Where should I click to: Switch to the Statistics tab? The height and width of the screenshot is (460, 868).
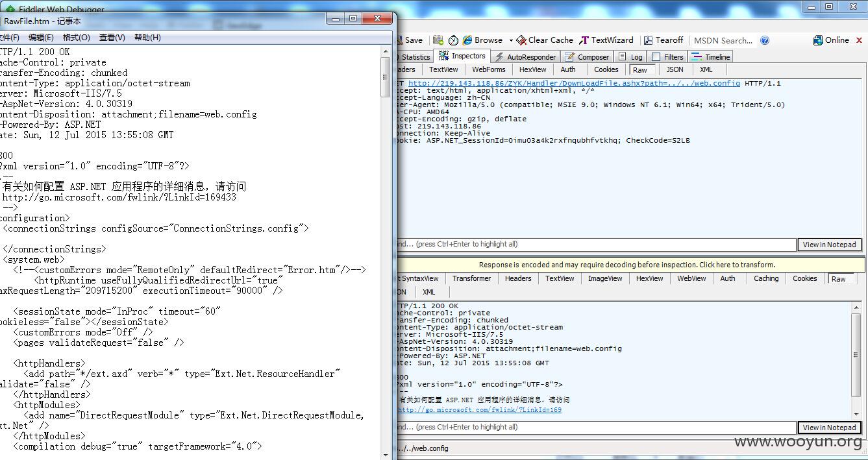click(415, 57)
